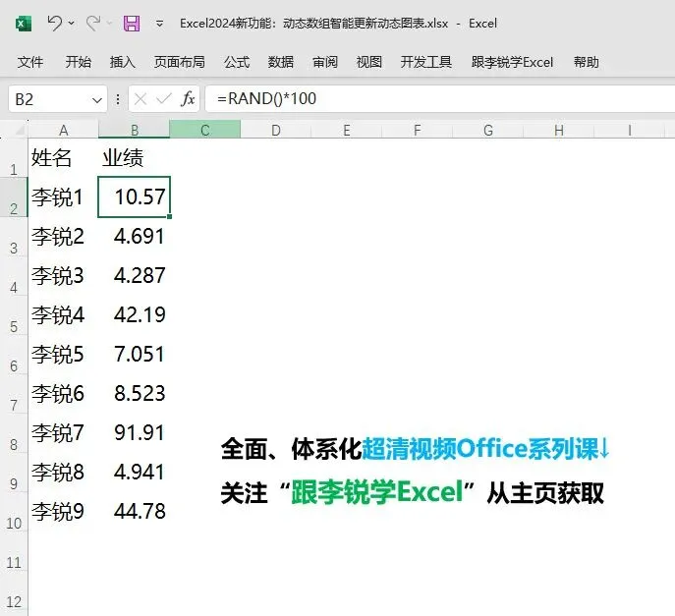The image size is (675, 616).
Task: Switch to the 视图 ribbon tab
Action: (368, 62)
